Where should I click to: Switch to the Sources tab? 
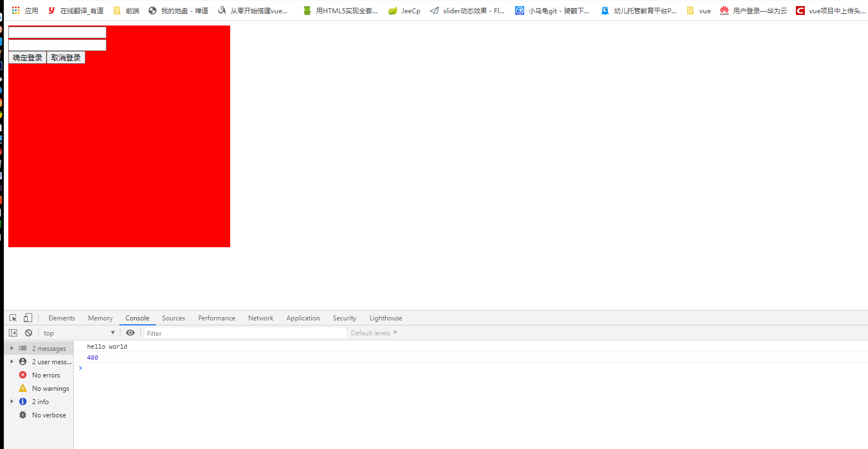click(174, 318)
